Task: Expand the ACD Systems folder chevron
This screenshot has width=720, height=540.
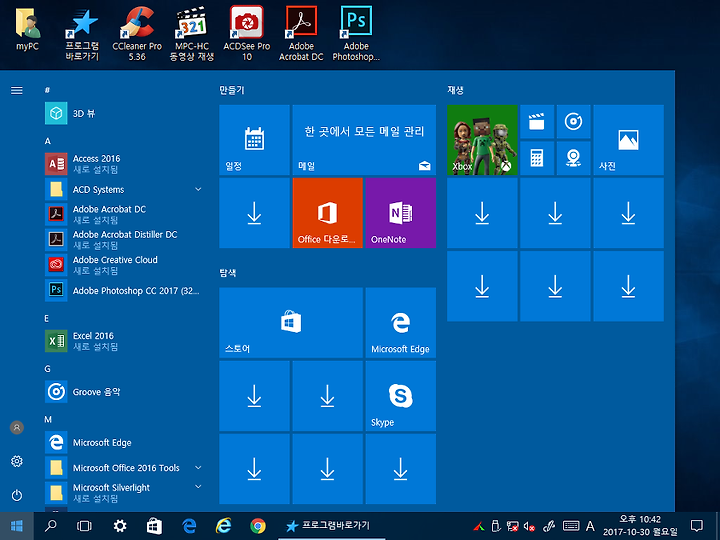Action: click(x=198, y=189)
